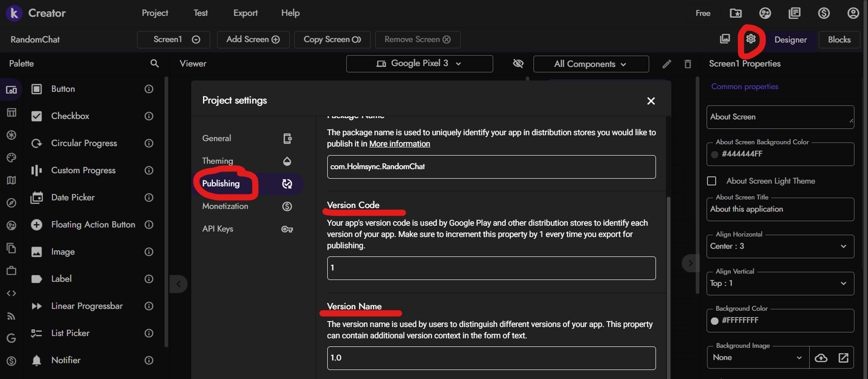Click the Version Code input field

(x=491, y=268)
